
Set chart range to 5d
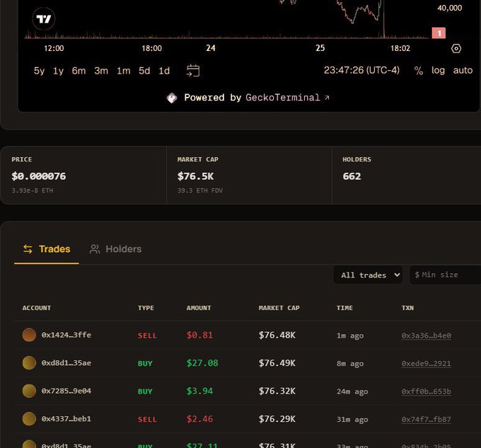pyautogui.click(x=144, y=71)
